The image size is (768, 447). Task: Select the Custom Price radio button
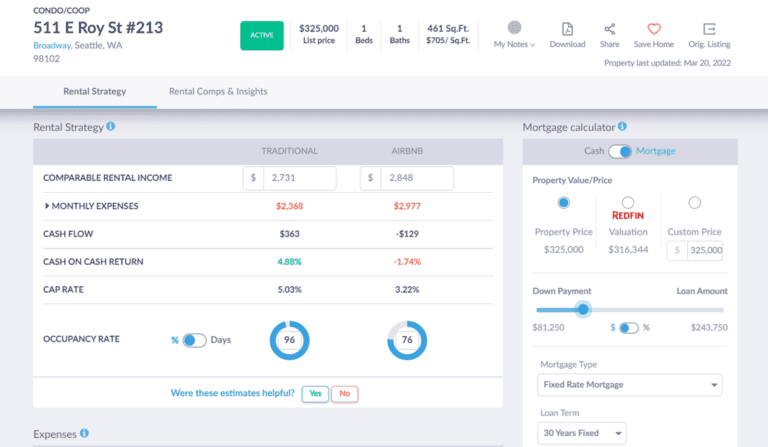tap(695, 203)
